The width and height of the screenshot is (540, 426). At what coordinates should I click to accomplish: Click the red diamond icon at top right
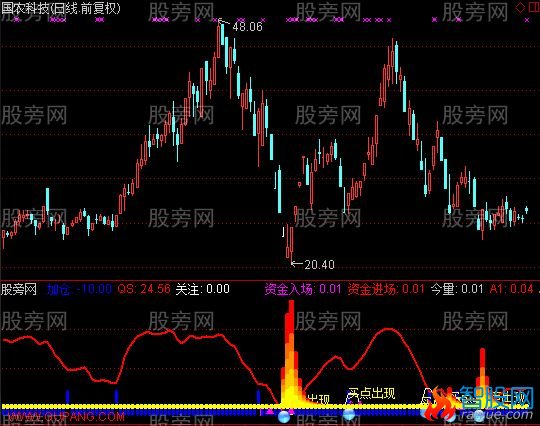tap(520, 8)
